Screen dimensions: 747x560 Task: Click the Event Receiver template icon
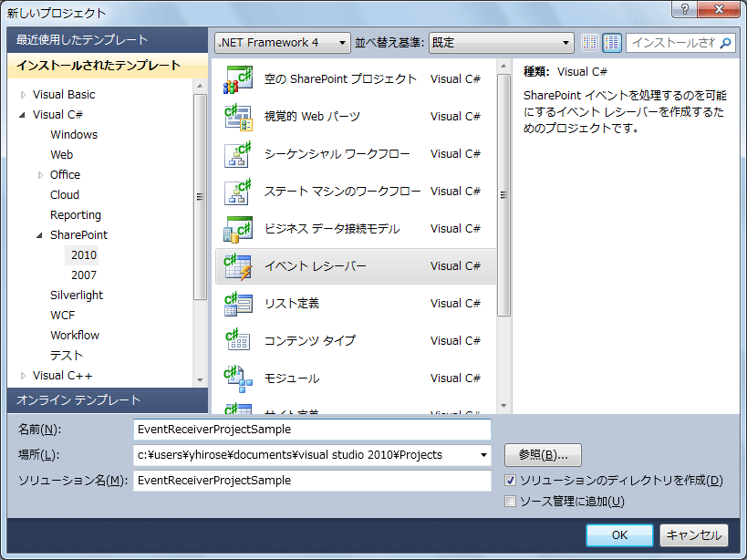238,266
